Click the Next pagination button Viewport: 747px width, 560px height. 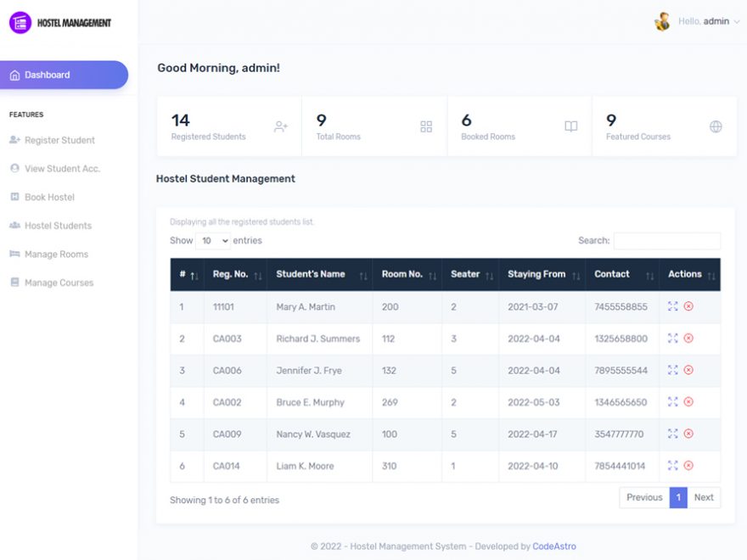pyautogui.click(x=704, y=497)
